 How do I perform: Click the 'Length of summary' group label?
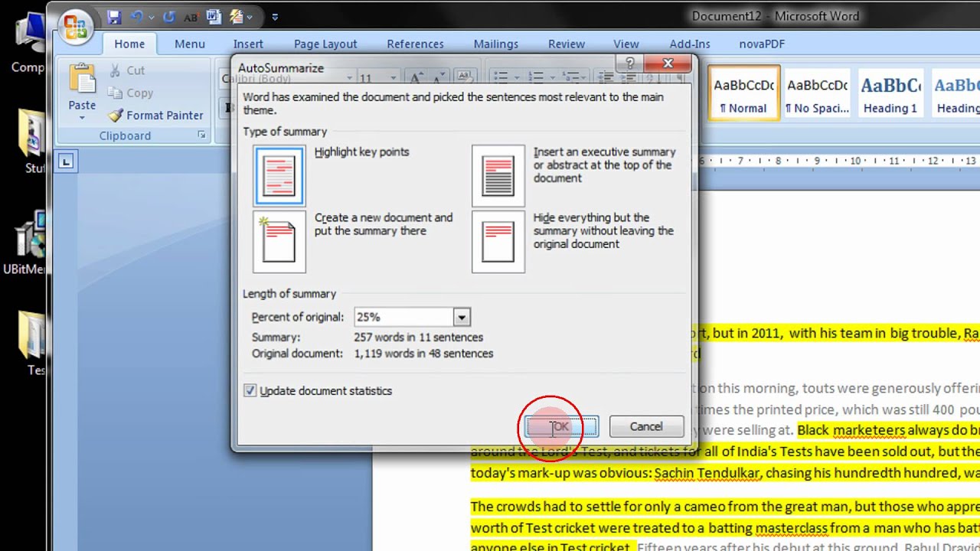pyautogui.click(x=289, y=294)
